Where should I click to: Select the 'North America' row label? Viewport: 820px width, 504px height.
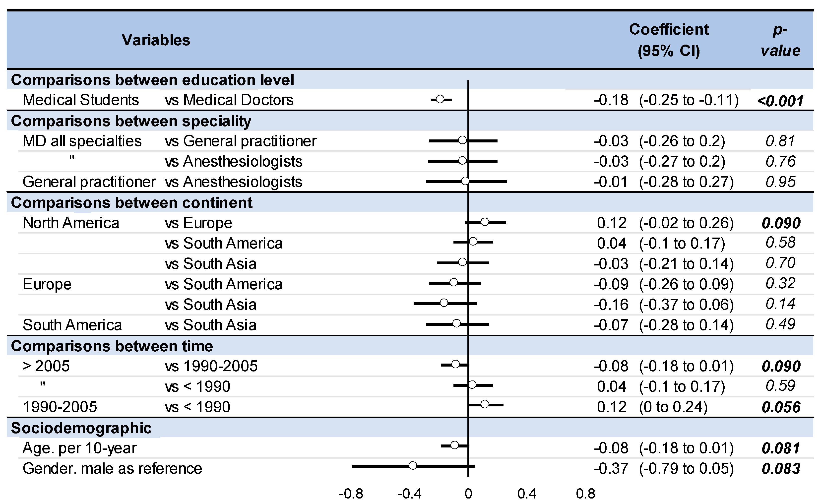coord(71,223)
